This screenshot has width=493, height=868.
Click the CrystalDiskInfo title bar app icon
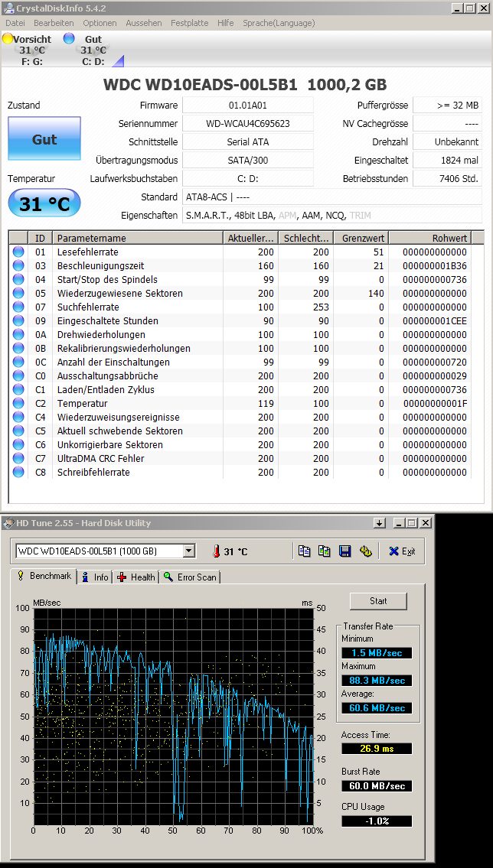(8, 8)
